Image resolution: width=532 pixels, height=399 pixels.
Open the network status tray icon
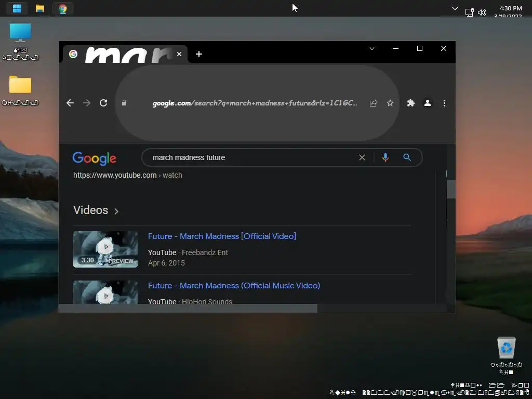[469, 12]
